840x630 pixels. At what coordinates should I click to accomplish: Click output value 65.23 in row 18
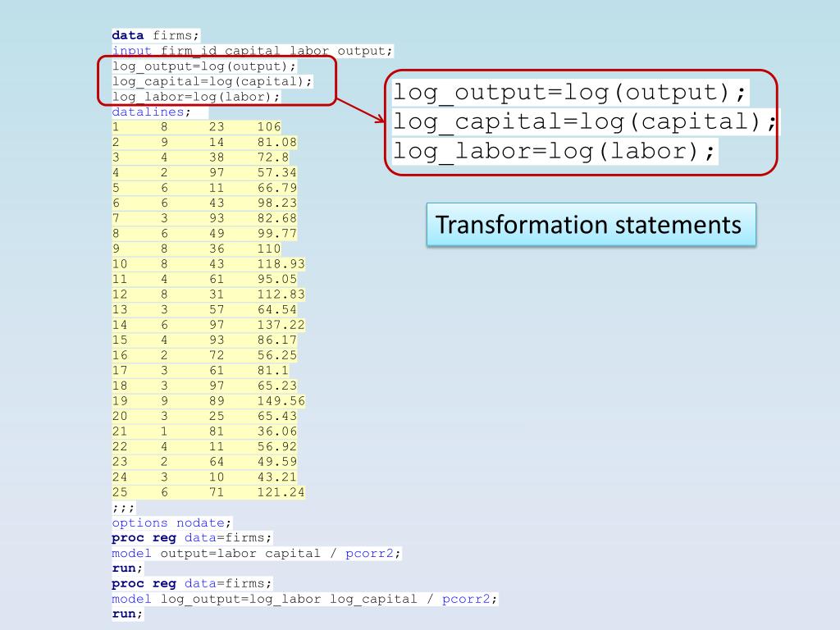[x=277, y=386]
